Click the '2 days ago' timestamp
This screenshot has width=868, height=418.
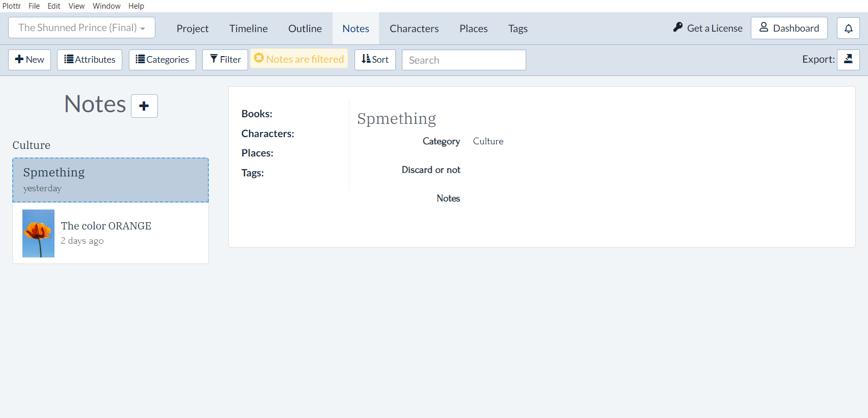83,241
